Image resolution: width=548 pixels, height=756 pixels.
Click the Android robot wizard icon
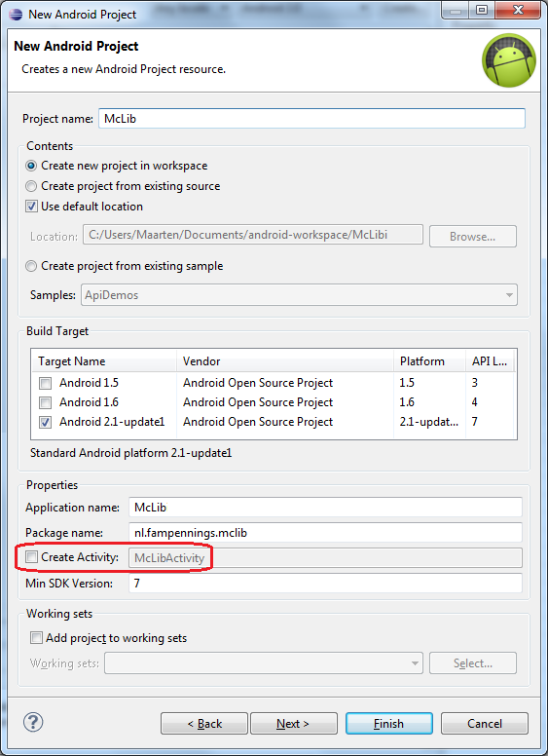(508, 60)
